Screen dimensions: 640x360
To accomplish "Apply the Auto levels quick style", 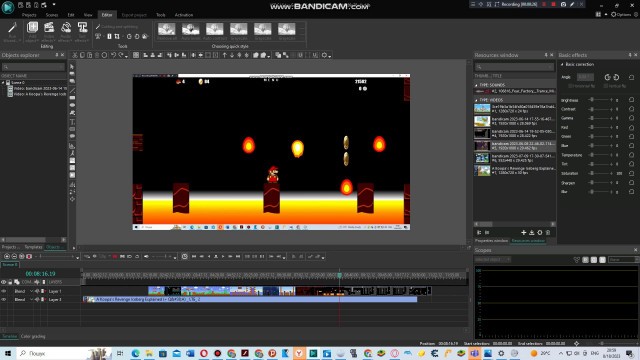I will coord(191,32).
